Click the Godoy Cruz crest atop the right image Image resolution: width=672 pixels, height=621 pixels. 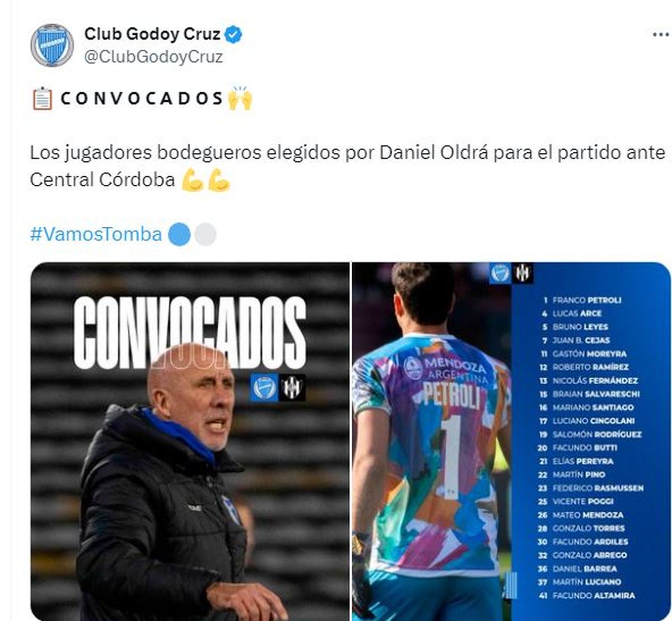click(501, 273)
